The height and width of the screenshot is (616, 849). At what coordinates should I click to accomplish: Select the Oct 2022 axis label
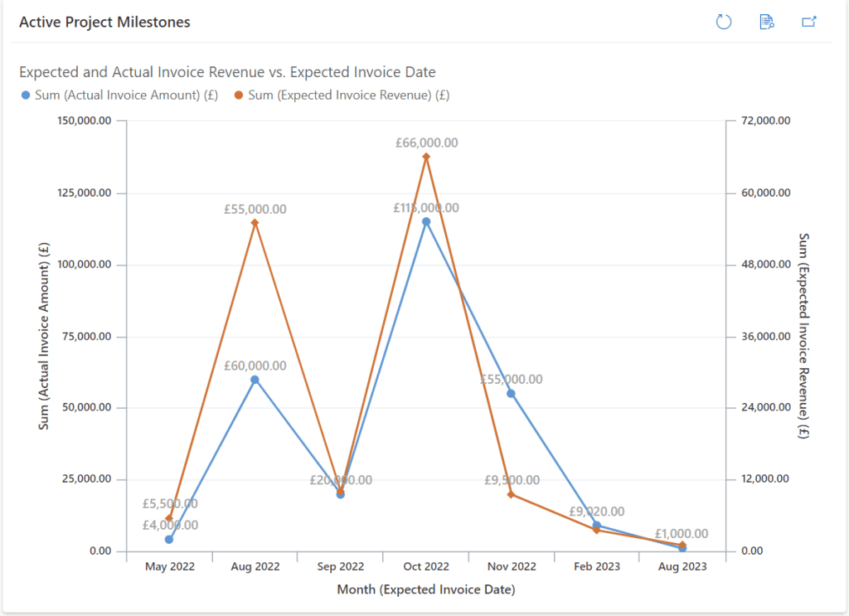tap(425, 566)
